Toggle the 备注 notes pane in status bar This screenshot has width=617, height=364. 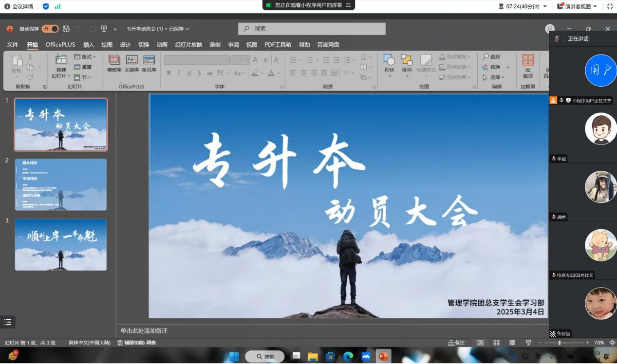pyautogui.click(x=456, y=343)
